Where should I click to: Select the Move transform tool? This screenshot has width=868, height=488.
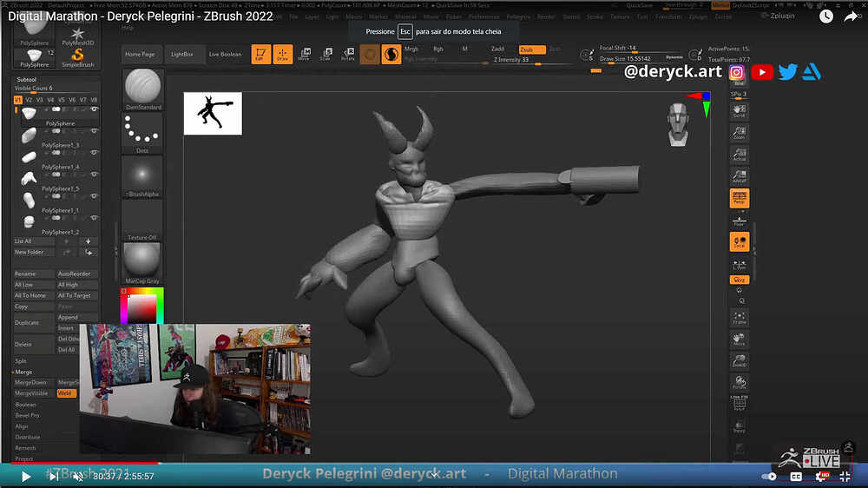[305, 55]
